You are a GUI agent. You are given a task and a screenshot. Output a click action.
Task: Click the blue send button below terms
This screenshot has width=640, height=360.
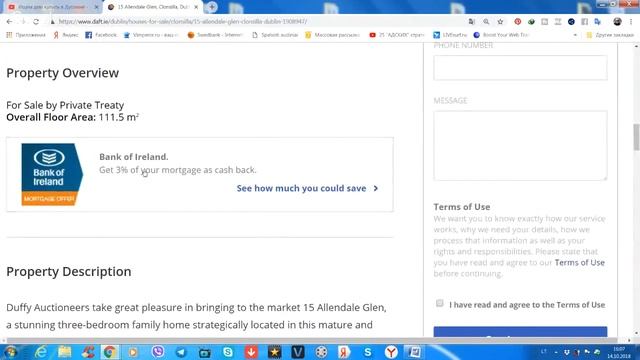(x=520, y=332)
